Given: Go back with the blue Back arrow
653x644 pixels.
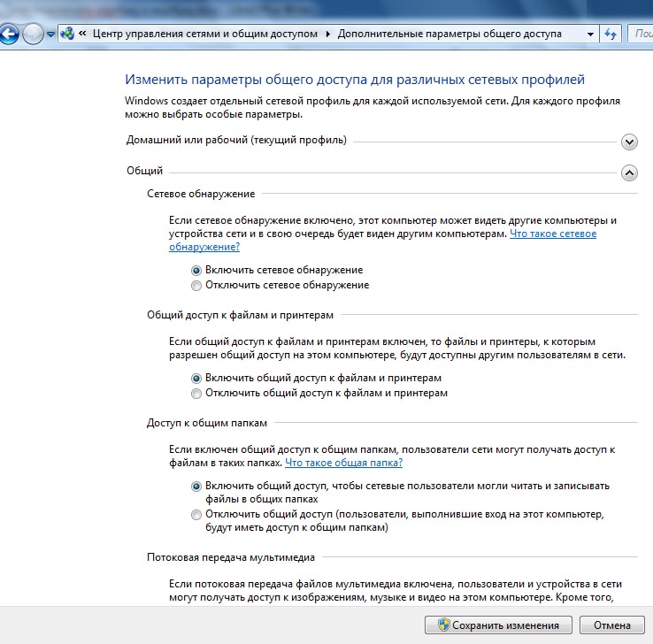Looking at the screenshot, I should click(9, 34).
